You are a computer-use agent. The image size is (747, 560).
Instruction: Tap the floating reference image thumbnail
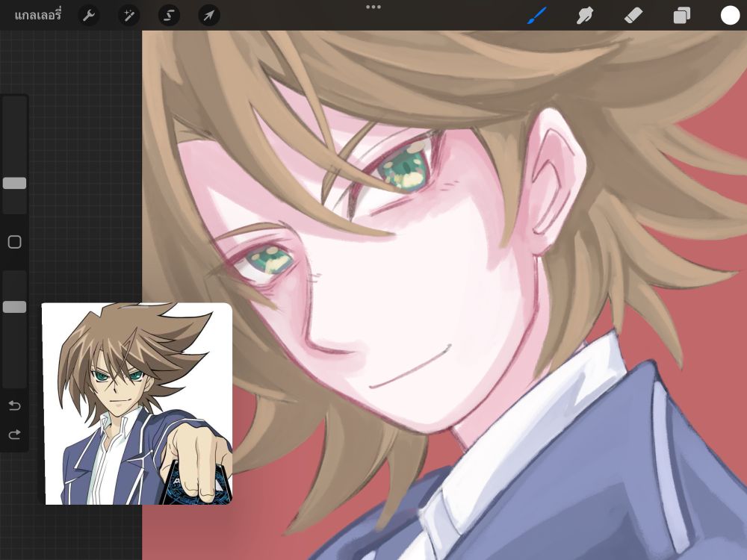(137, 403)
